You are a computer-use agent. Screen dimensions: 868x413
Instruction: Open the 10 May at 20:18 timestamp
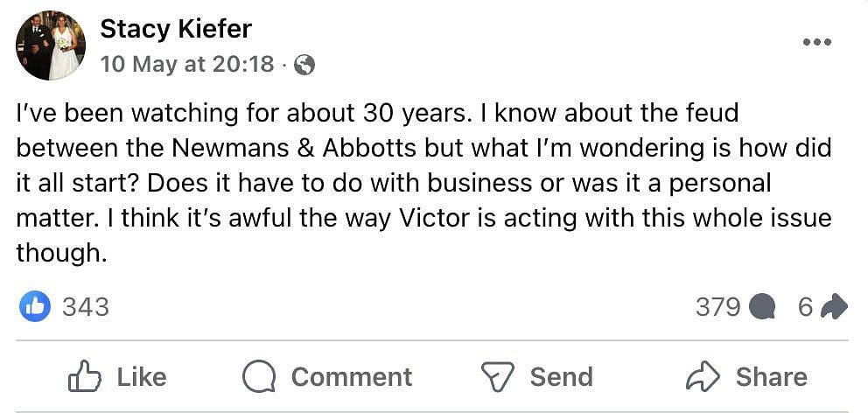click(x=187, y=65)
